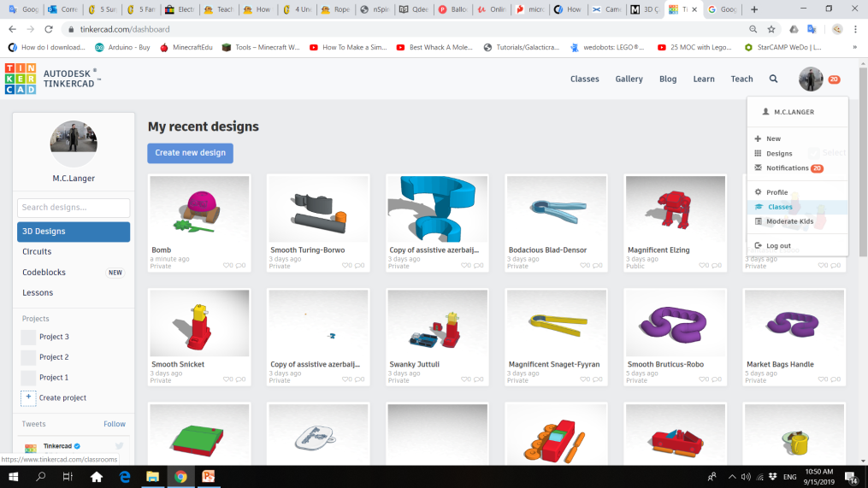
Task: Log out from the user menu
Action: (x=778, y=245)
